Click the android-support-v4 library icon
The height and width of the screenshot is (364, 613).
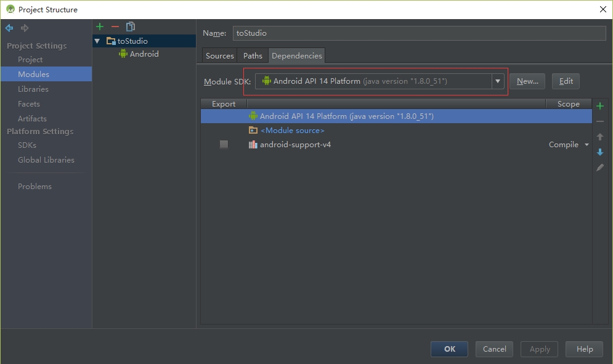[x=253, y=145]
